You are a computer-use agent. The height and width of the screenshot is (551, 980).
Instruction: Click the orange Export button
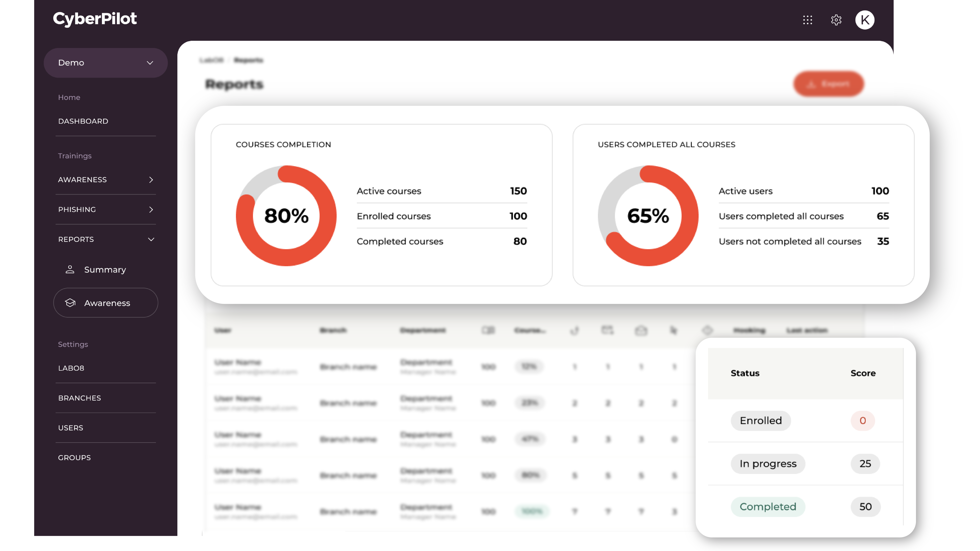829,84
